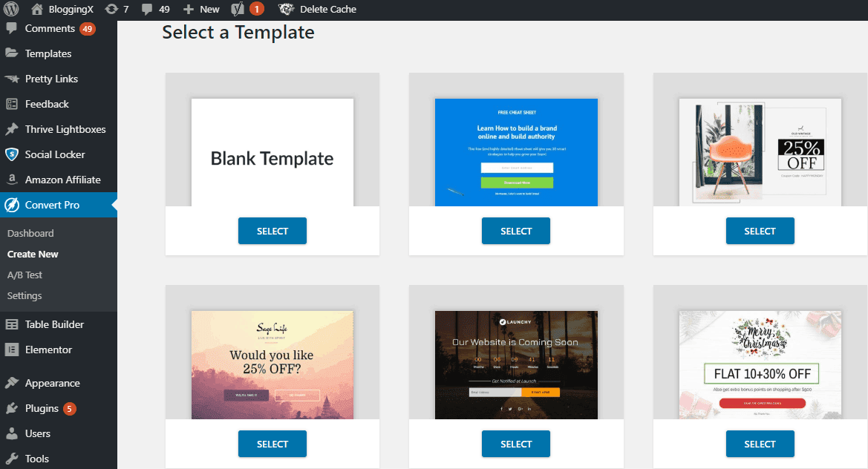Select the Merry Christmas template
This screenshot has height=469, width=868.
coord(760,444)
